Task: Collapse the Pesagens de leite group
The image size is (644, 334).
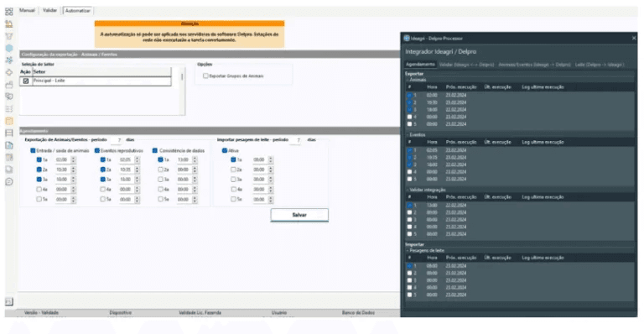Action: [x=408, y=250]
